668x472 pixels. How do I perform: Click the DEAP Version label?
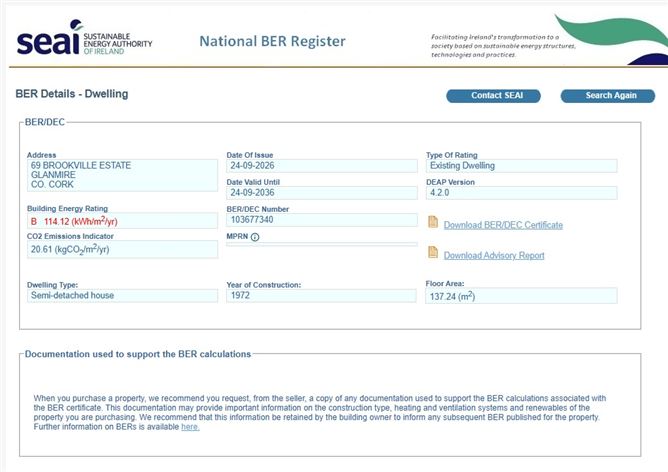click(x=450, y=182)
